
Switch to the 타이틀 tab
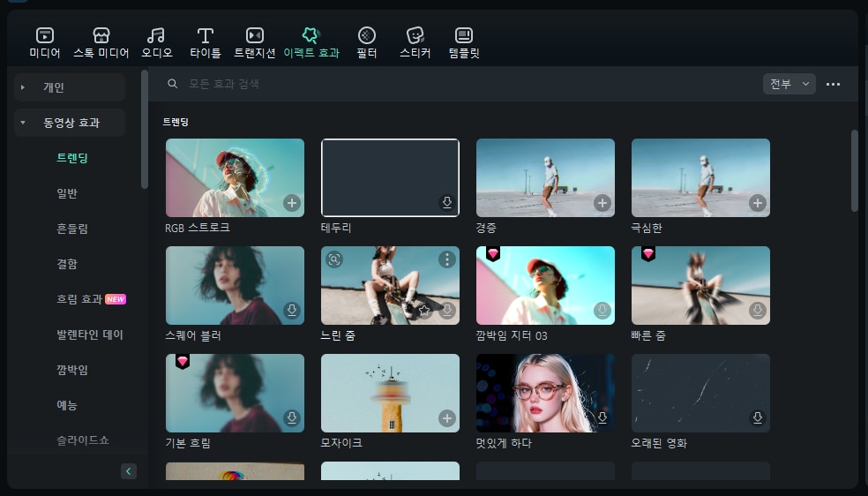point(206,42)
